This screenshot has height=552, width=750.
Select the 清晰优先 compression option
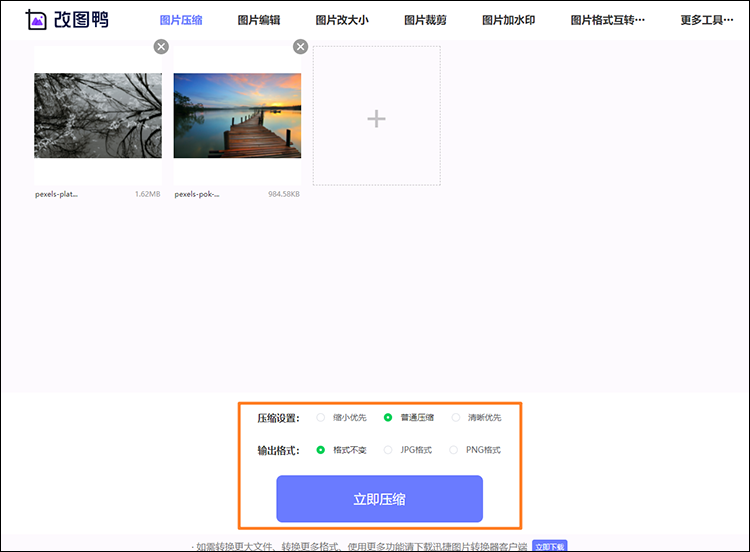(456, 417)
